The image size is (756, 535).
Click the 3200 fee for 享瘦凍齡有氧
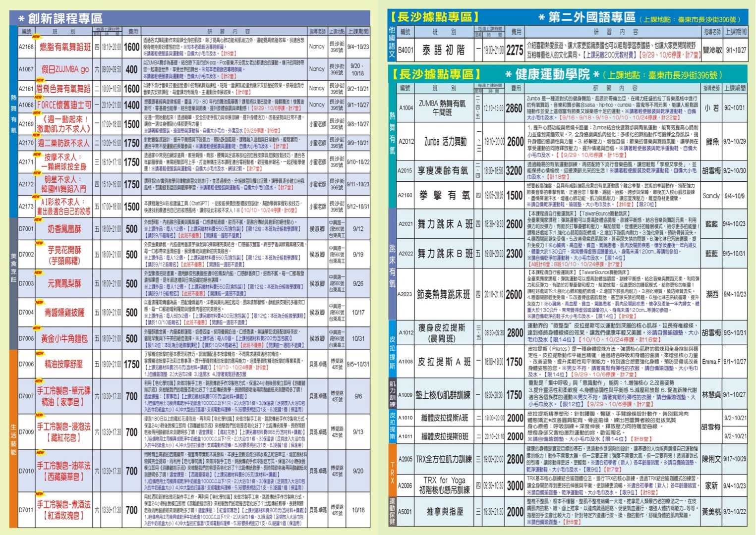pyautogui.click(x=514, y=170)
